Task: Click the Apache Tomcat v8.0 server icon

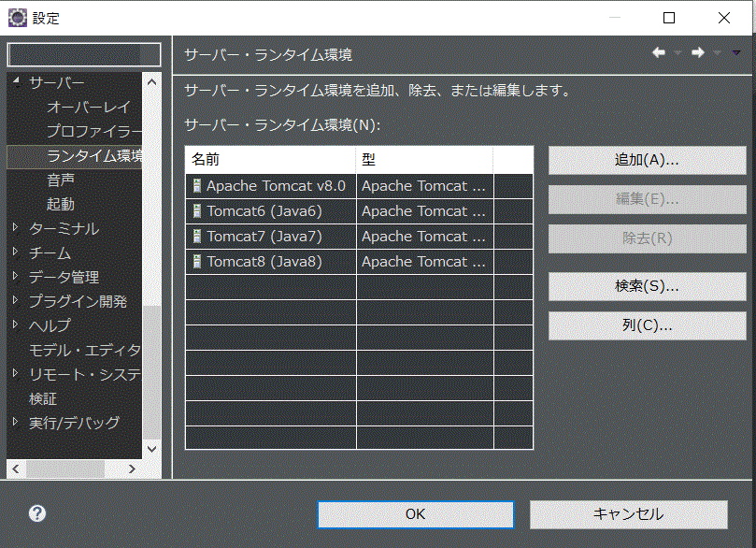Action: click(196, 185)
